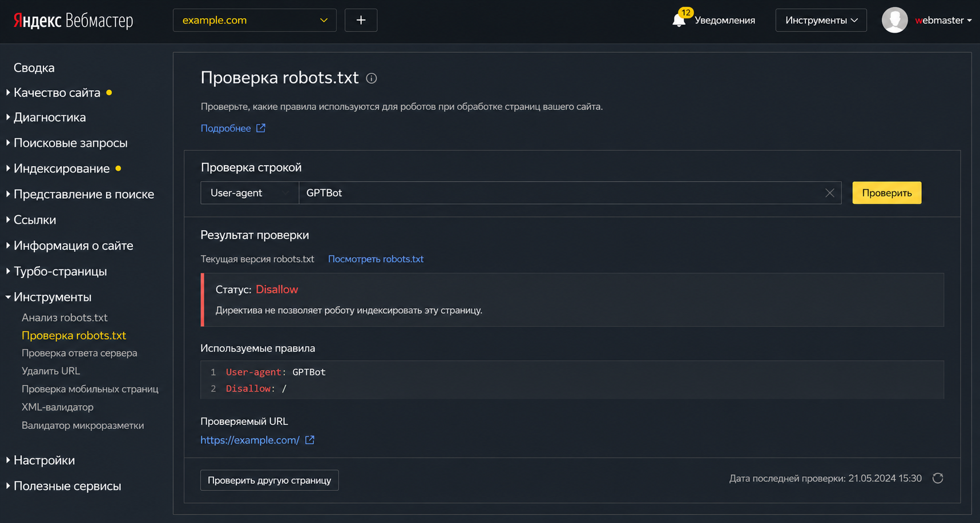Expand Представление в поиске section
The width and height of the screenshot is (980, 523).
pos(83,194)
